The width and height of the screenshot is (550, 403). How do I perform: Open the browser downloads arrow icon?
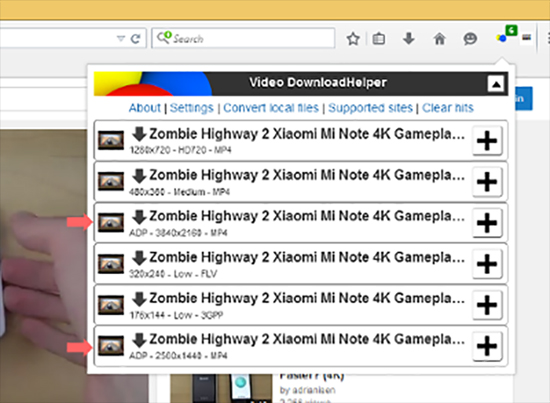(x=409, y=38)
